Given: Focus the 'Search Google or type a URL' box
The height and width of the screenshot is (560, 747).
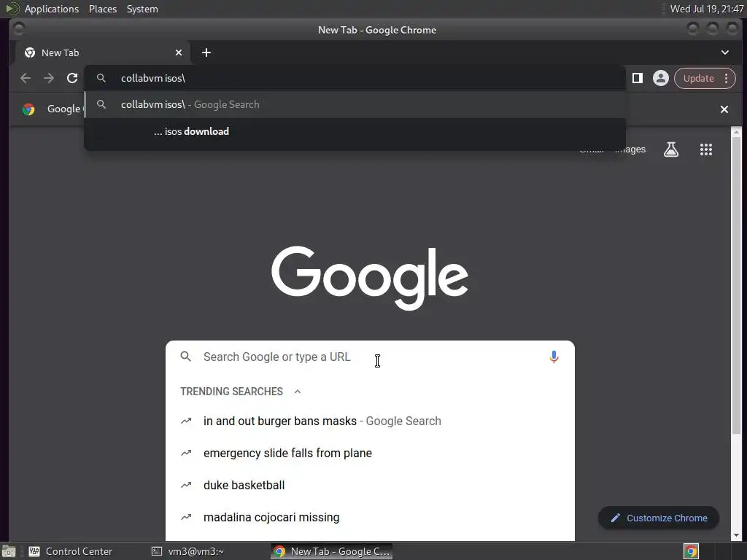Looking at the screenshot, I should pyautogui.click(x=370, y=357).
